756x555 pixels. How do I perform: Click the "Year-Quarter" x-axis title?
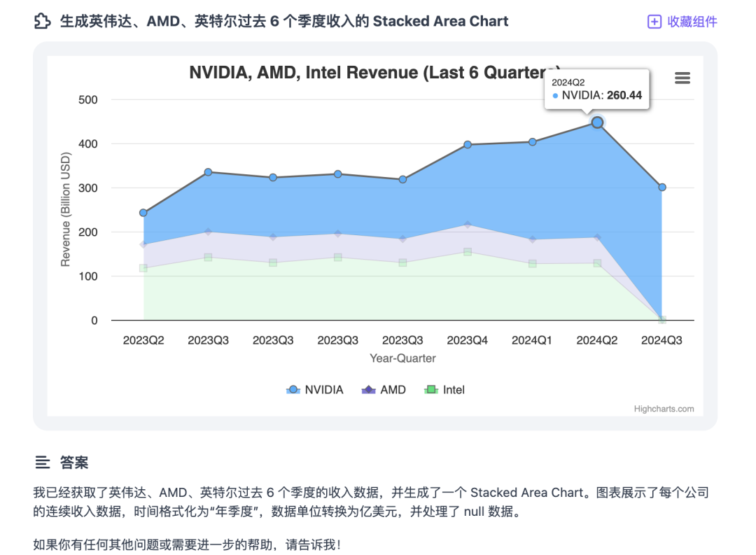(402, 358)
